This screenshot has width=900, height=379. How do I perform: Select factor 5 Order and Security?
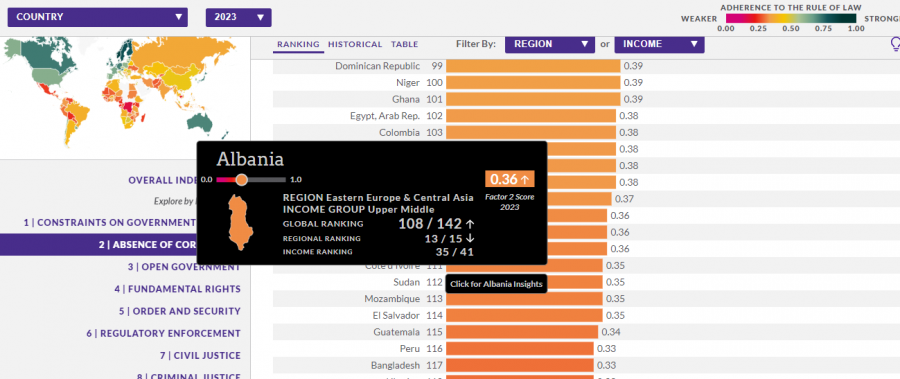coord(180,311)
